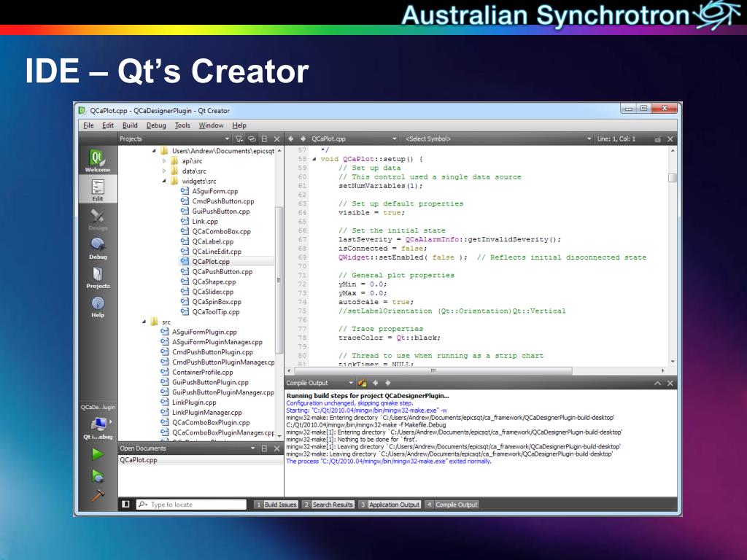This screenshot has height=560, width=747.
Task: Collapse the widgets\src folder
Action: [x=164, y=181]
